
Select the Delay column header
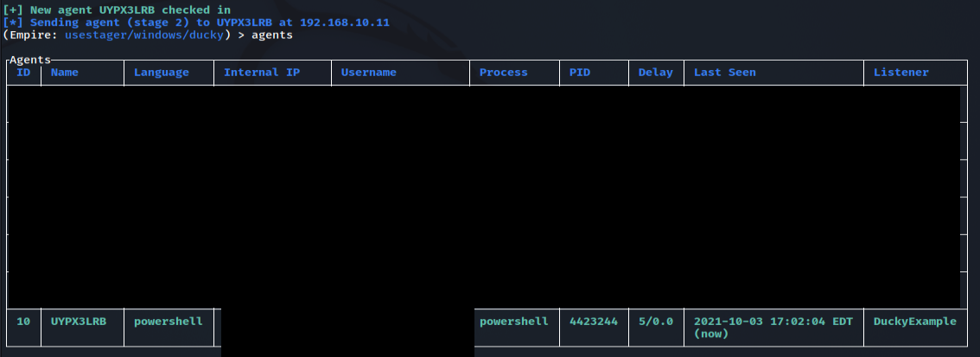656,73
